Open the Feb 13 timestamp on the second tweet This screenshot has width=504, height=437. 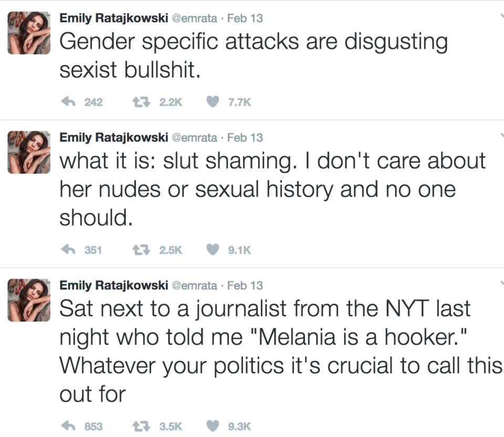coord(245,137)
